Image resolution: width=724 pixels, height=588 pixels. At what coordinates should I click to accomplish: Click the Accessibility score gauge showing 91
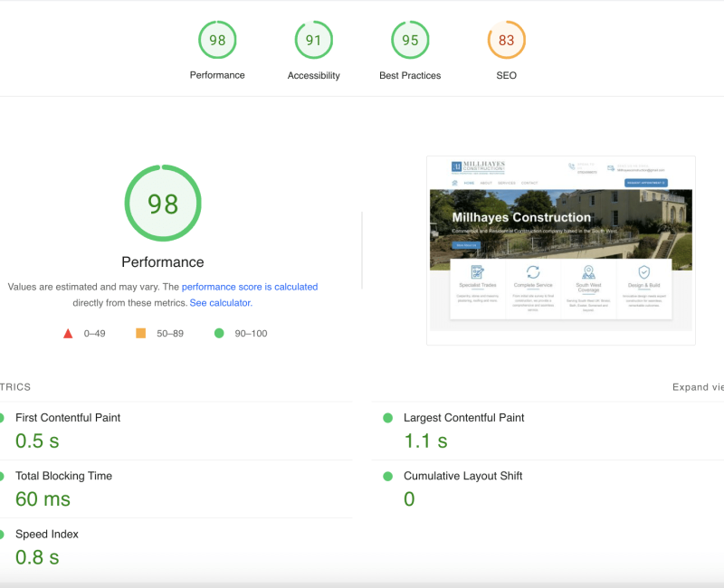(x=313, y=41)
